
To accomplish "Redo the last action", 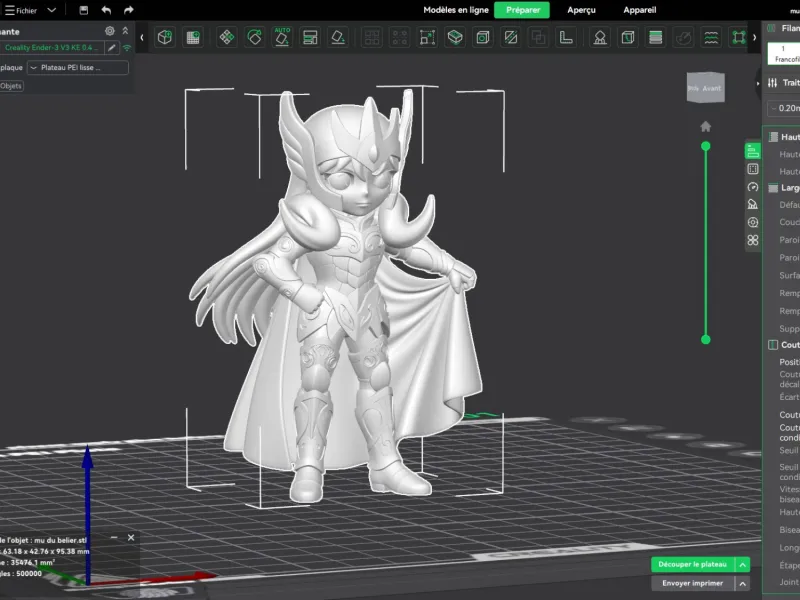I will tap(129, 10).
